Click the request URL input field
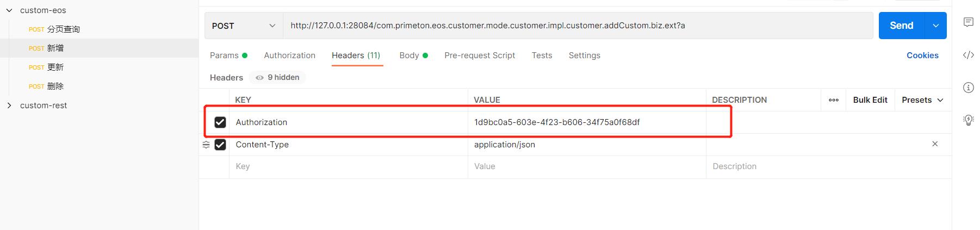980x230 pixels. 576,26
